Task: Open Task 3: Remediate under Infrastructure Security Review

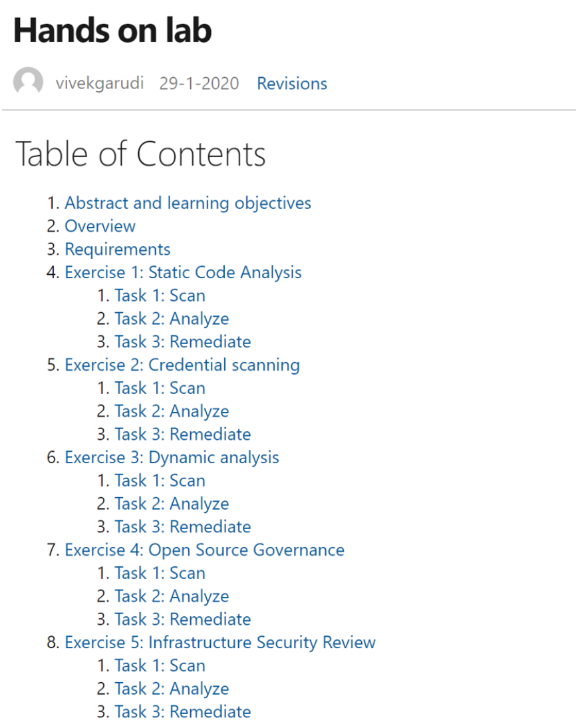Action: click(x=183, y=712)
